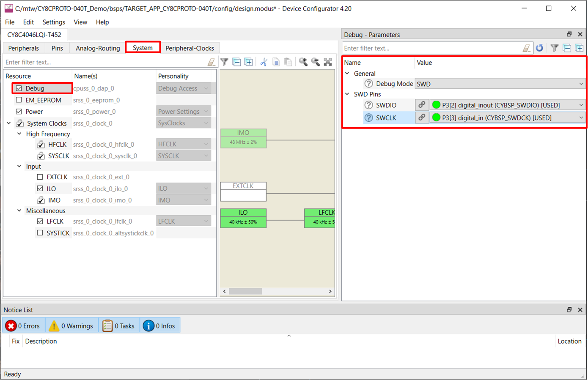
Task: Collapse the High Frequency group
Action: point(19,134)
